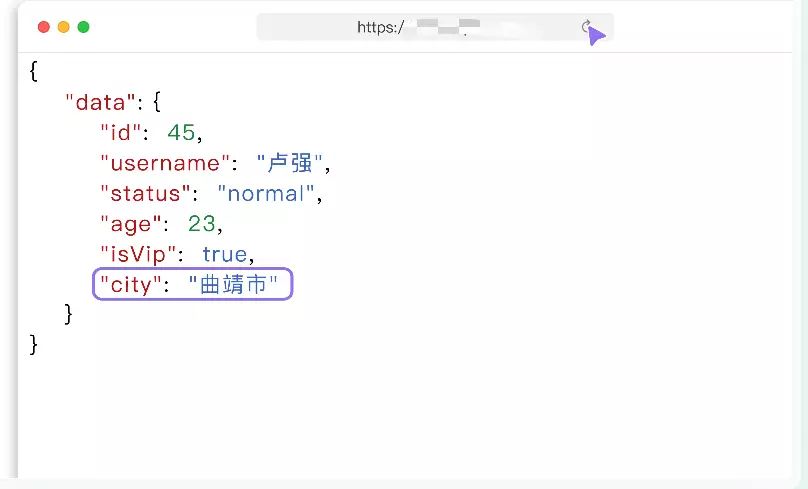Click the "city" key
Screen dimensions: 808x489
pyautogui.click(x=131, y=284)
